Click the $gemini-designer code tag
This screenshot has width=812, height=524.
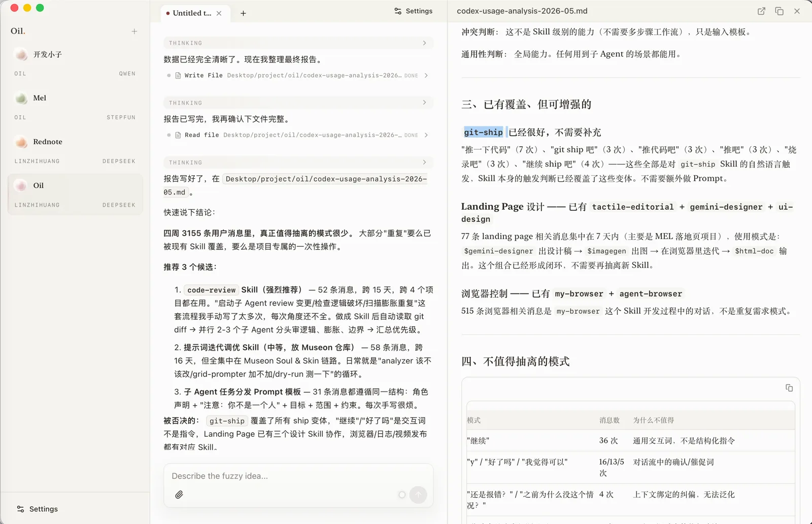(498, 251)
